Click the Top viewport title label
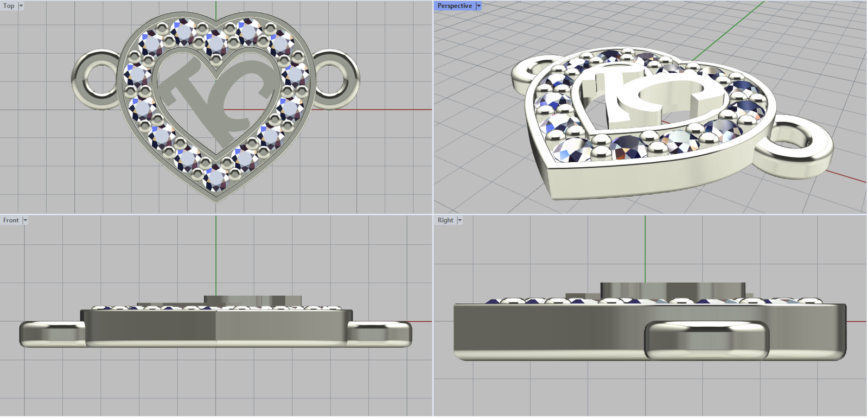This screenshot has width=868, height=419. tap(9, 6)
